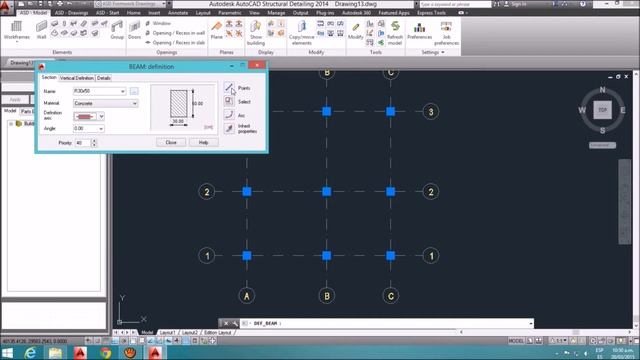The width and height of the screenshot is (640, 360).
Task: Select Opening / Recess in slab
Action: point(175,42)
